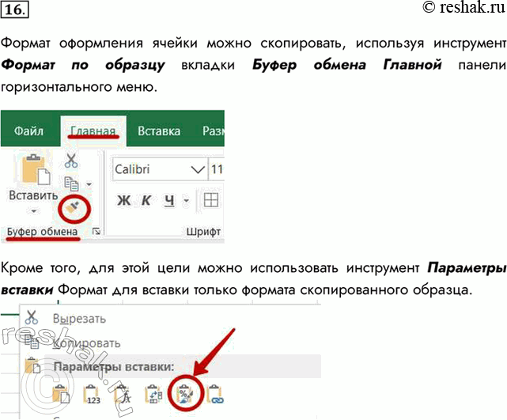Toggle bold with the Ж button

pyautogui.click(x=124, y=200)
